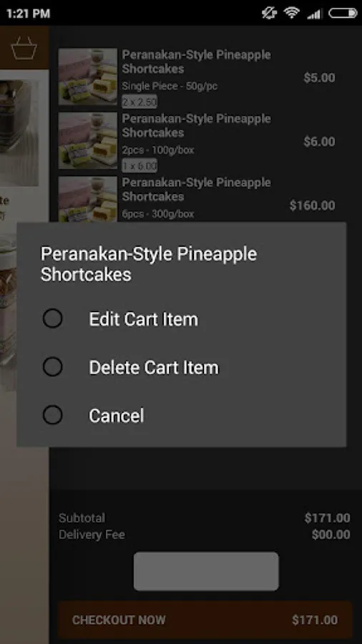Select the Edit Cart Item radio button
The width and height of the screenshot is (362, 644).
point(52,318)
